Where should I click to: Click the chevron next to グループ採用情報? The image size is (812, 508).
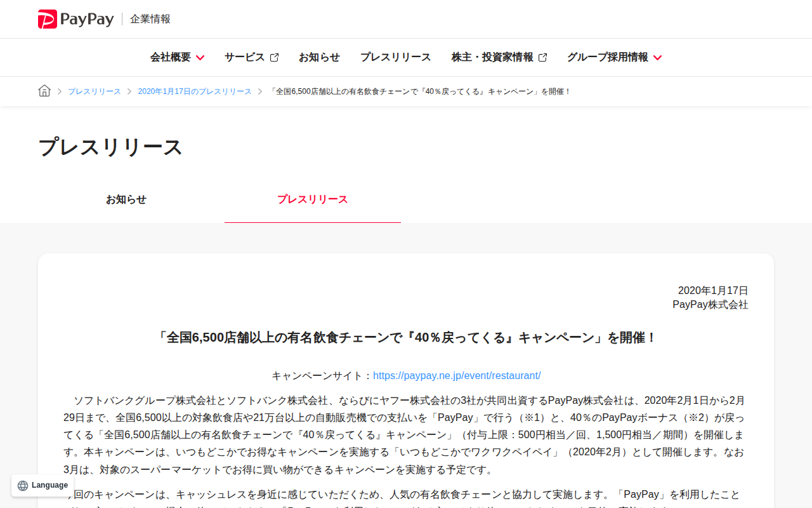[x=657, y=58]
